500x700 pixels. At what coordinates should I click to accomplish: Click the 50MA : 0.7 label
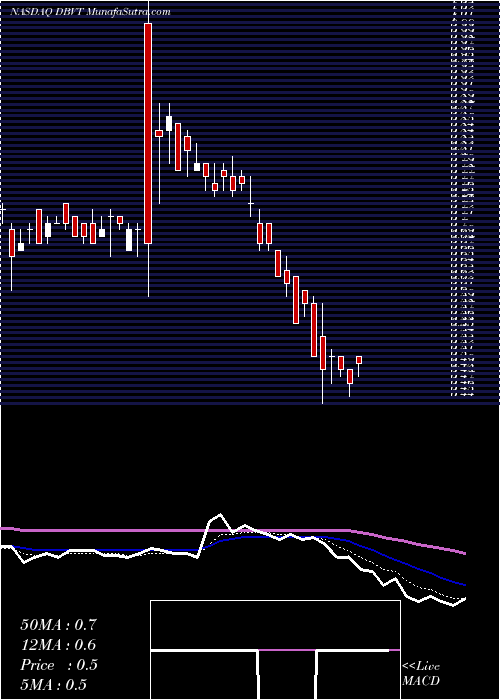click(x=58, y=625)
